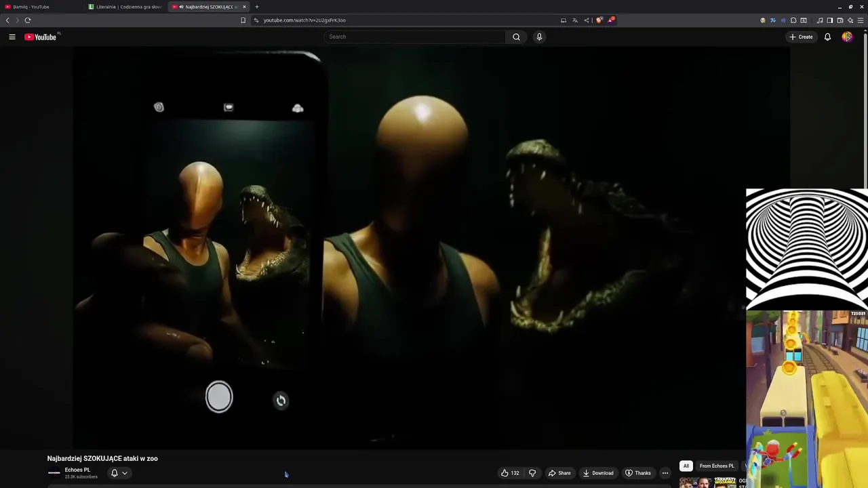Focus the YouTube search field
868x488 pixels.
tap(414, 37)
